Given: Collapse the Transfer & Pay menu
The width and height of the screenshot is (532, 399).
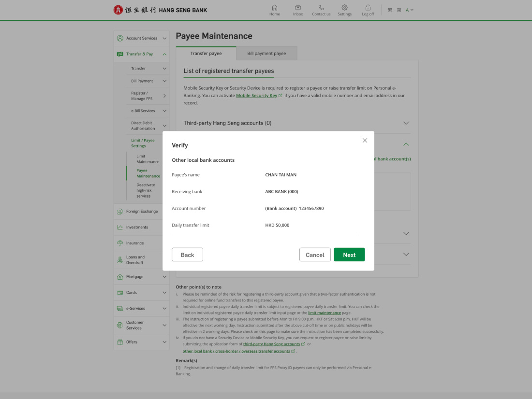Looking at the screenshot, I should click(x=164, y=54).
